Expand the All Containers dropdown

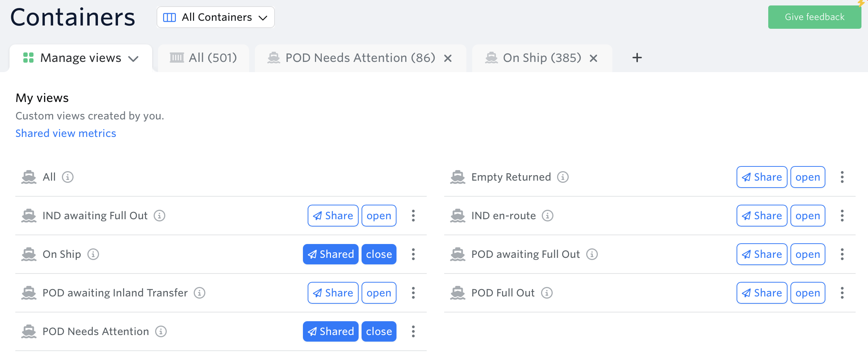tap(216, 17)
